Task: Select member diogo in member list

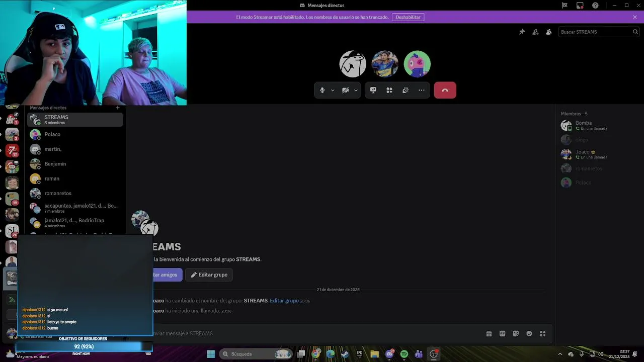Action: (x=599, y=140)
